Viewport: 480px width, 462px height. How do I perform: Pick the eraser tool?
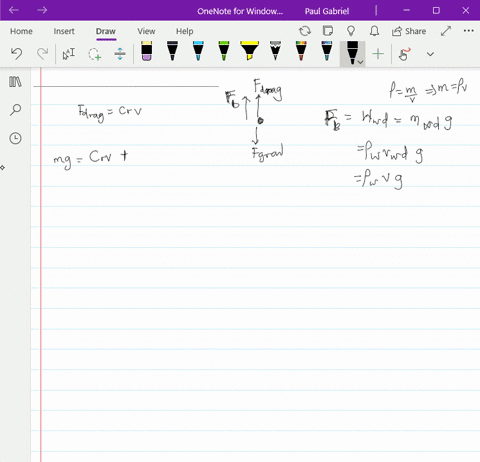pos(146,51)
